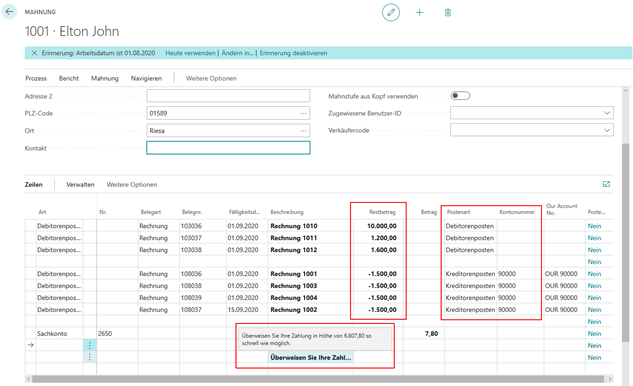633x386 pixels.
Task: Click Betrag value 7,80
Action: pos(431,334)
